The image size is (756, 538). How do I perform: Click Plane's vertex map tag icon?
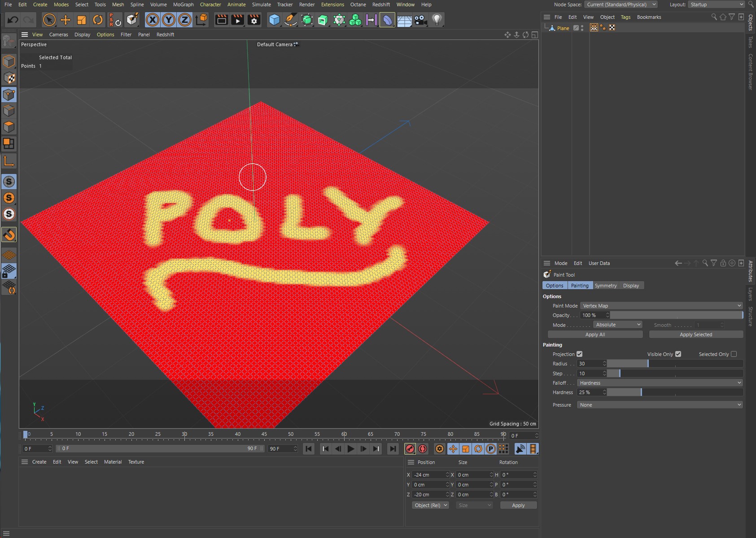coord(594,28)
